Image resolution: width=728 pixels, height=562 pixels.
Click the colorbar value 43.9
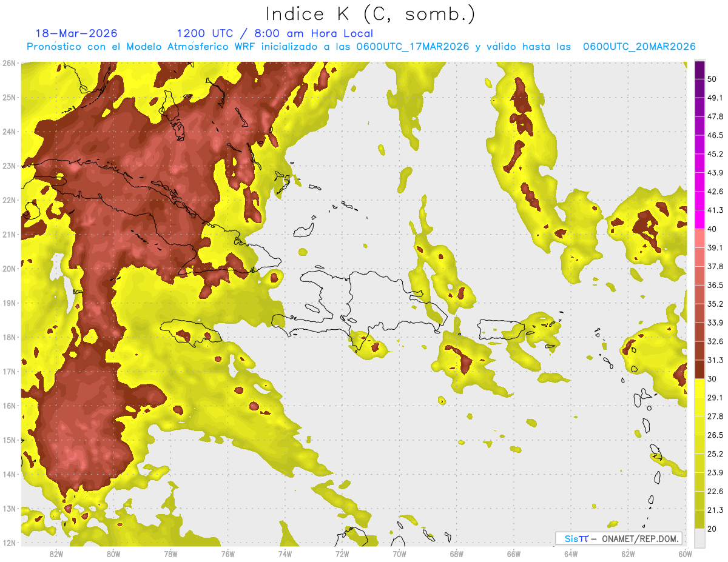[x=715, y=173]
